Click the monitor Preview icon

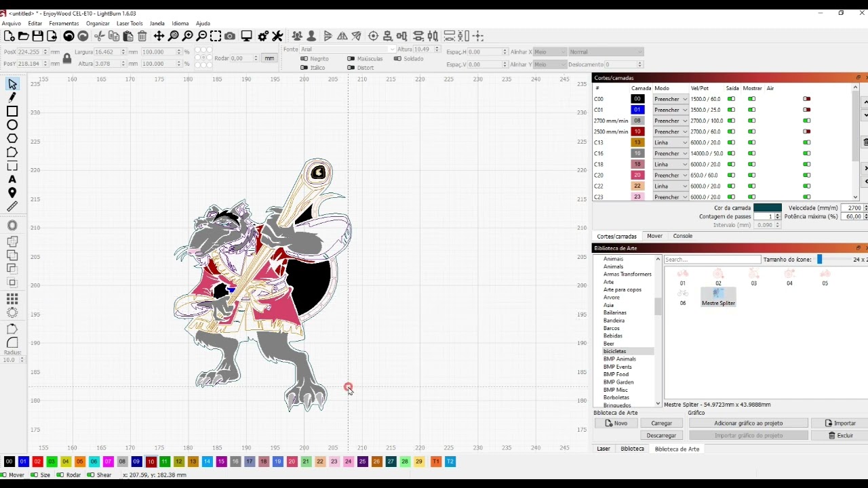tap(247, 36)
